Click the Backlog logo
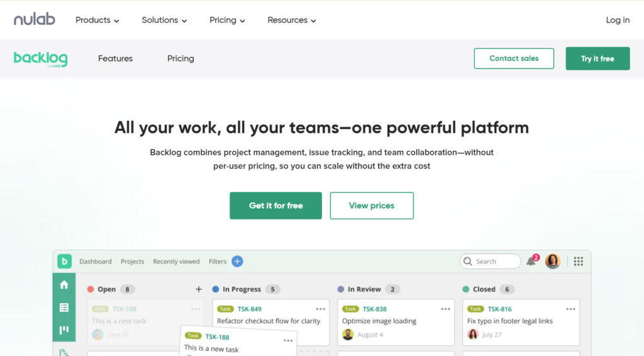This screenshot has height=356, width=644. [41, 59]
